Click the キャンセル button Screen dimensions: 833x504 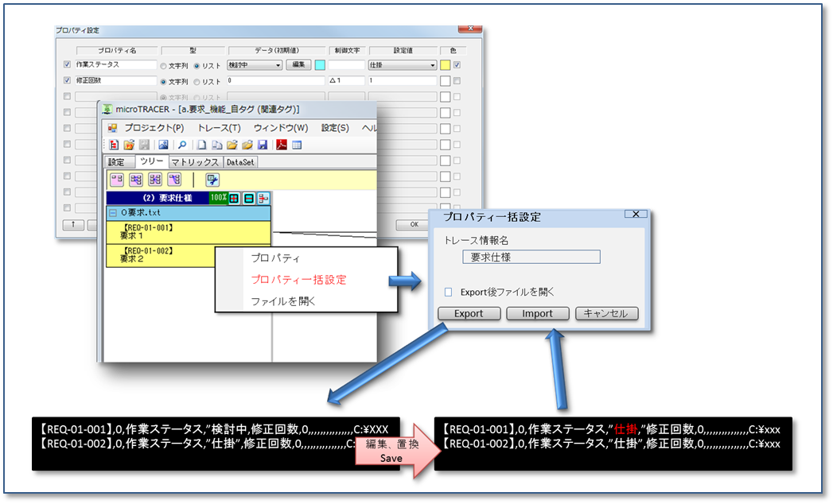[x=606, y=313]
